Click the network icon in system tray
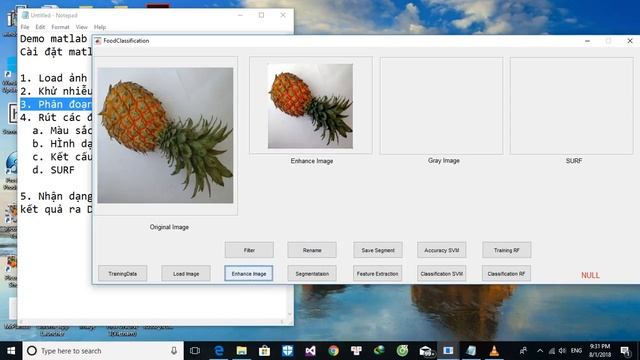Screen dimensions: 640x360 tap(552, 351)
